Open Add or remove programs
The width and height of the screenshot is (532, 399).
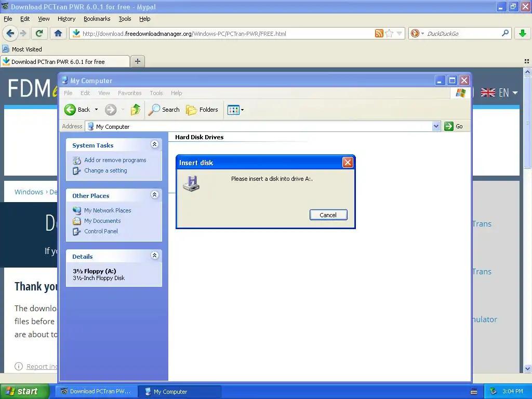(x=115, y=160)
